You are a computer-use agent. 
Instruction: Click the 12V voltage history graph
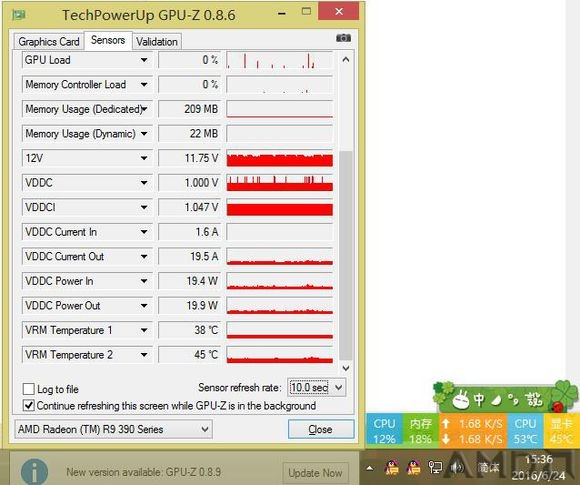click(x=280, y=158)
